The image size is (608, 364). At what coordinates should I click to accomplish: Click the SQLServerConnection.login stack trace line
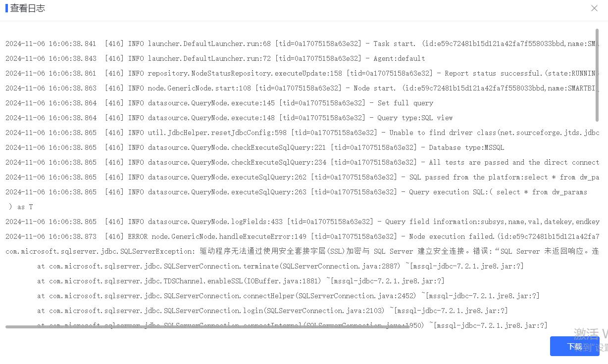(273, 311)
